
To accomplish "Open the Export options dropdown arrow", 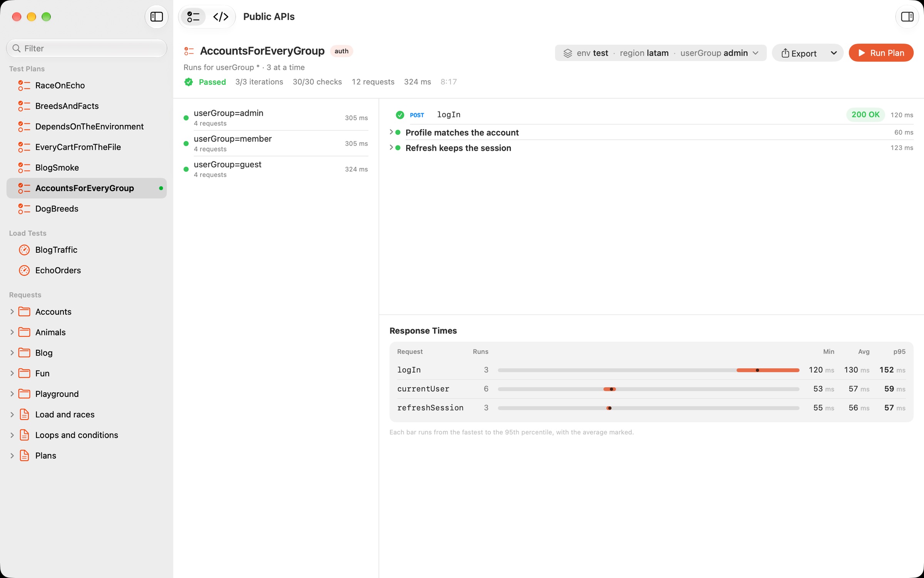I will tap(834, 53).
